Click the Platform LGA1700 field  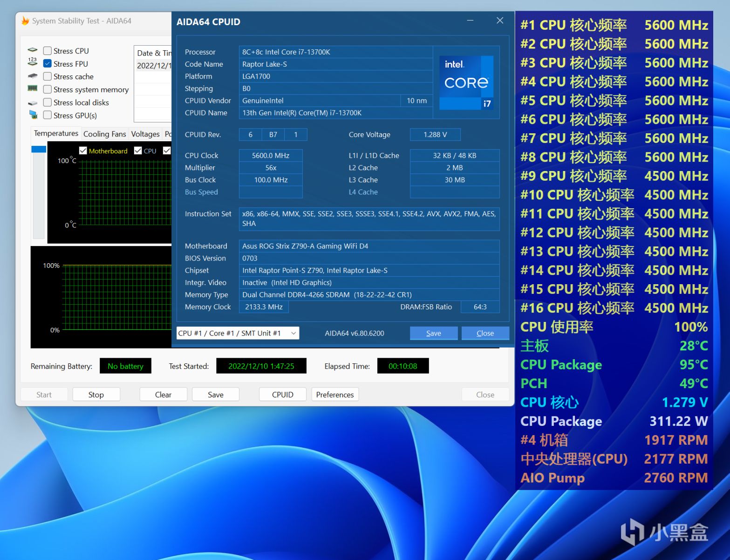tap(336, 76)
